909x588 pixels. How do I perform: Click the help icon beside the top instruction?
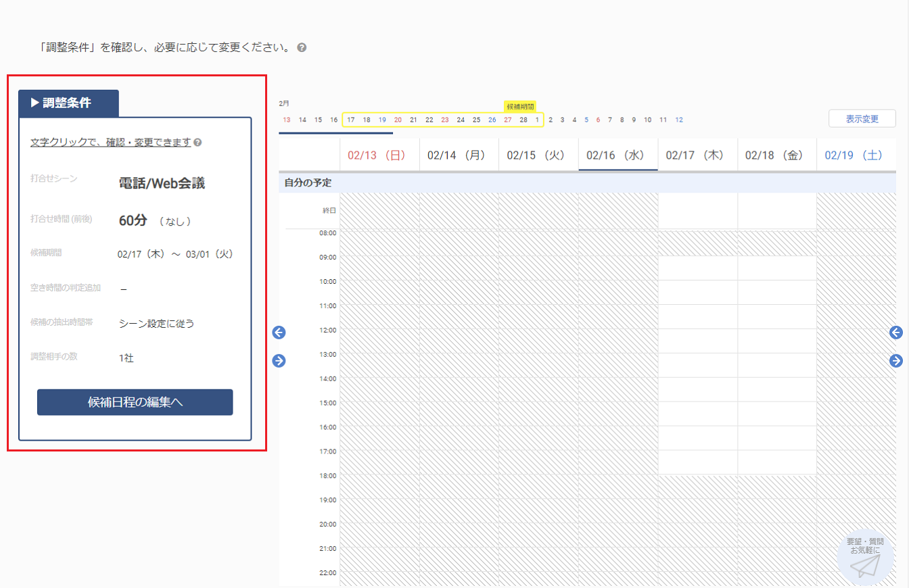302,48
